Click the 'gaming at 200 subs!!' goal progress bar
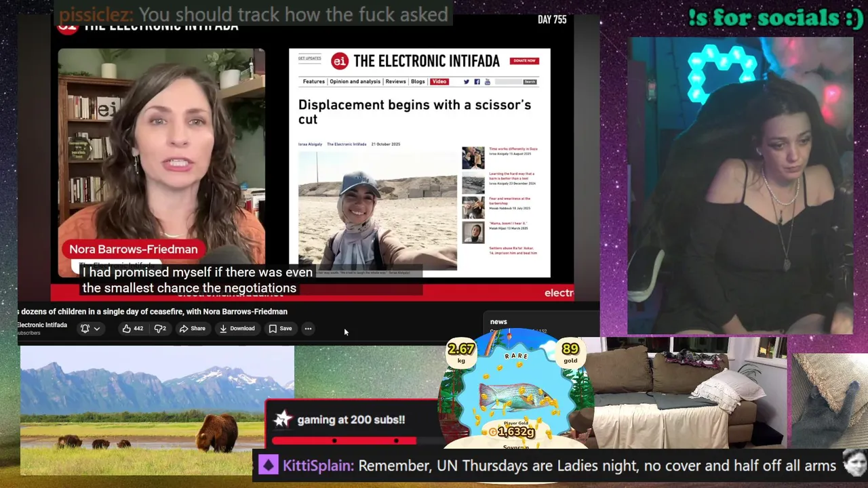868x488 pixels. coord(355,441)
